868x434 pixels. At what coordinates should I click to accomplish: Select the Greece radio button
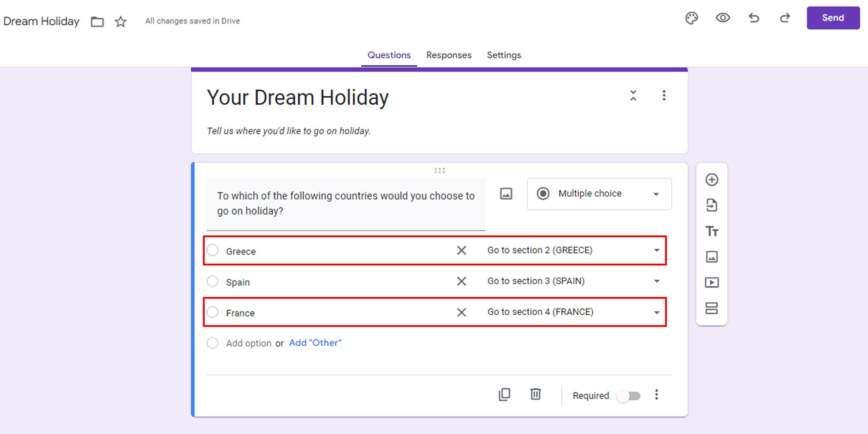(x=213, y=250)
